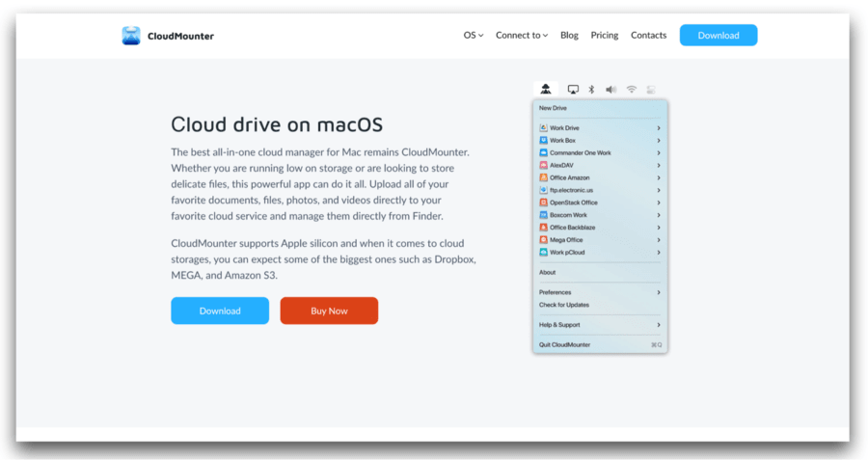Open the Pricing navigation link
This screenshot has width=868, height=460.
tap(605, 35)
